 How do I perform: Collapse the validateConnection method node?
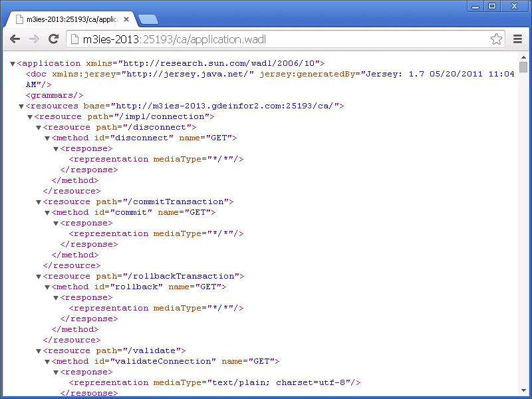click(47, 362)
